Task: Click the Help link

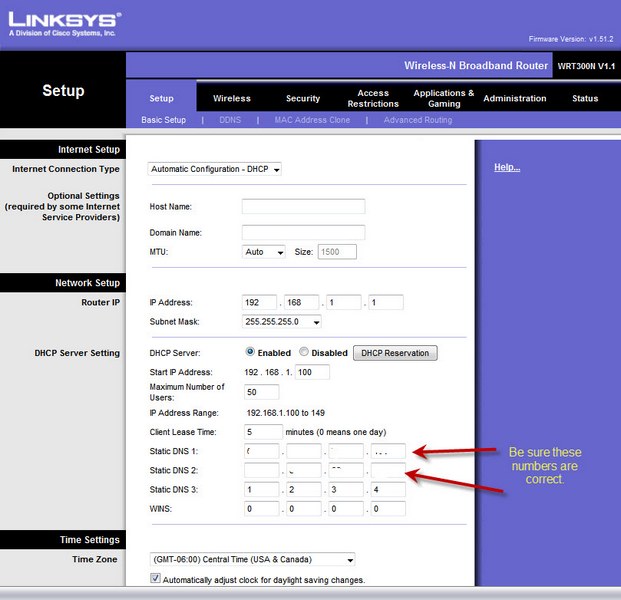Action: pyautogui.click(x=507, y=167)
